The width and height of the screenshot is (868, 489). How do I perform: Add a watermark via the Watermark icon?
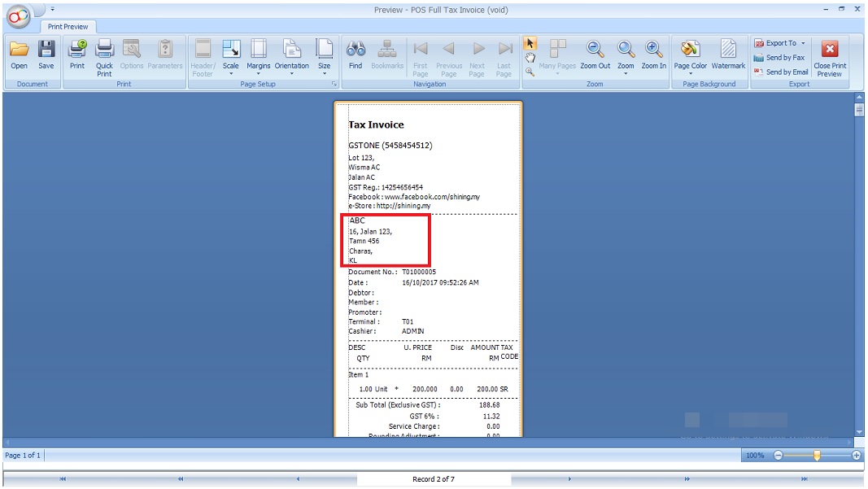click(x=728, y=55)
